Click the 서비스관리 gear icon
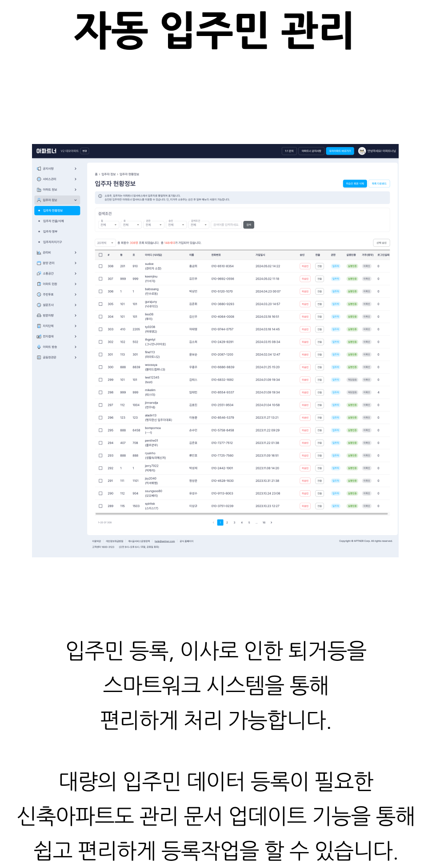The height and width of the screenshot is (868, 432). point(39,179)
